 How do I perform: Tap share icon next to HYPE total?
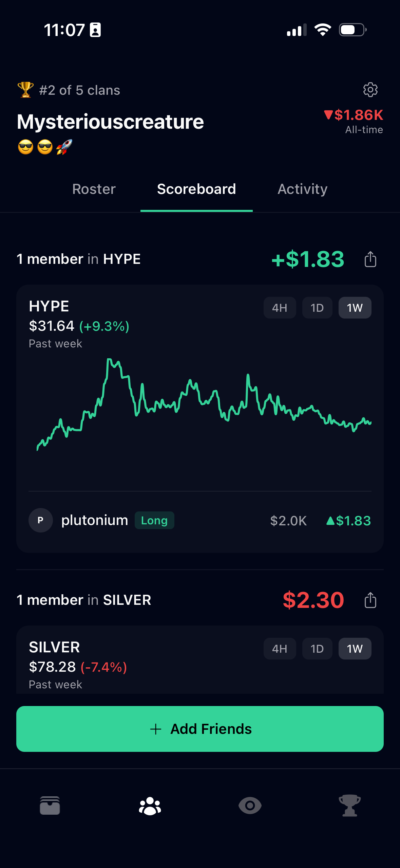(370, 259)
